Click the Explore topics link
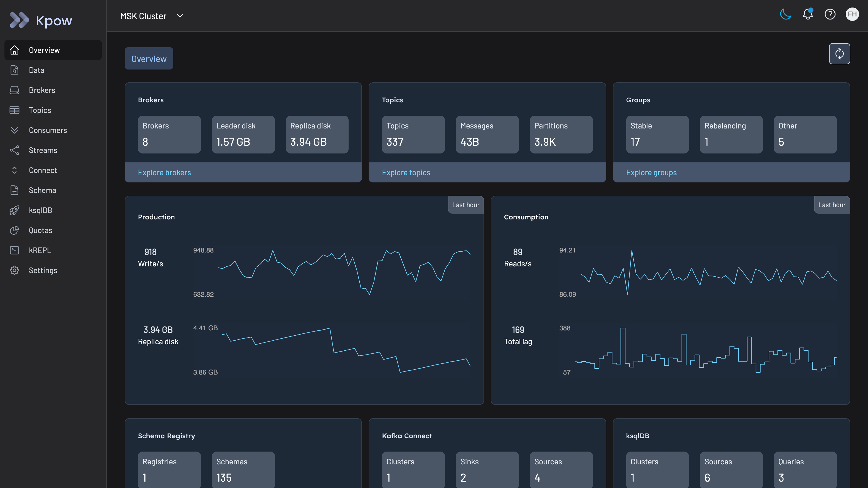The width and height of the screenshot is (868, 488). point(406,172)
